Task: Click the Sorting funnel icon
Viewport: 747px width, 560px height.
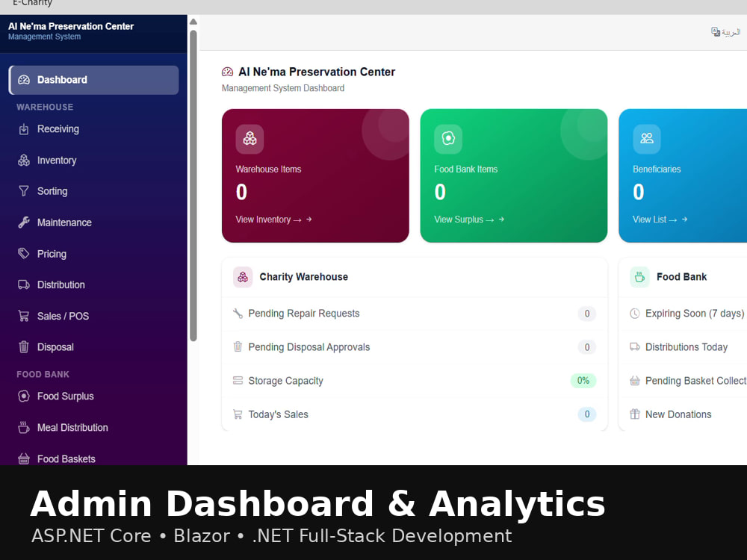Action: point(24,191)
